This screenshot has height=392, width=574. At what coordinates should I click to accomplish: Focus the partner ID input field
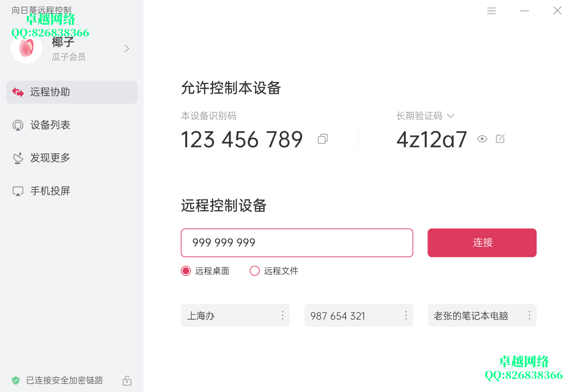(297, 243)
